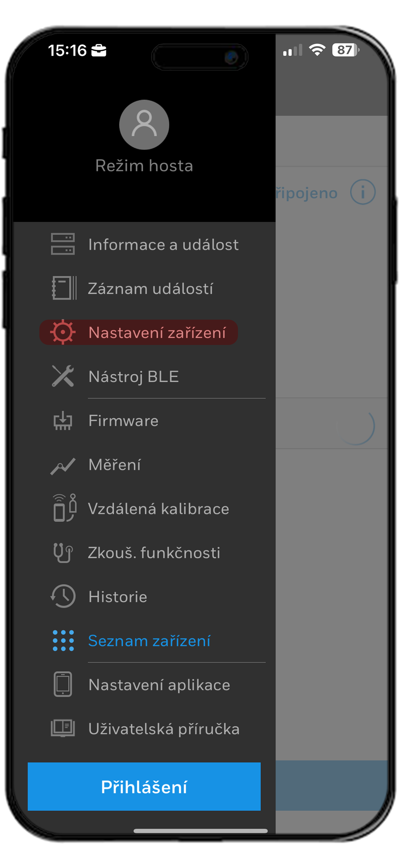The image size is (401, 868).
Task: Click the stethoscope icon for Zkouš. funkčnosti
Action: [x=63, y=553]
